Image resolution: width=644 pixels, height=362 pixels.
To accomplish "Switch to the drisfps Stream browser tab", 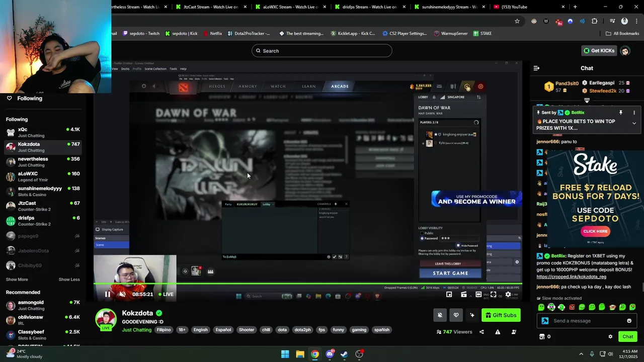I will tap(369, 7).
